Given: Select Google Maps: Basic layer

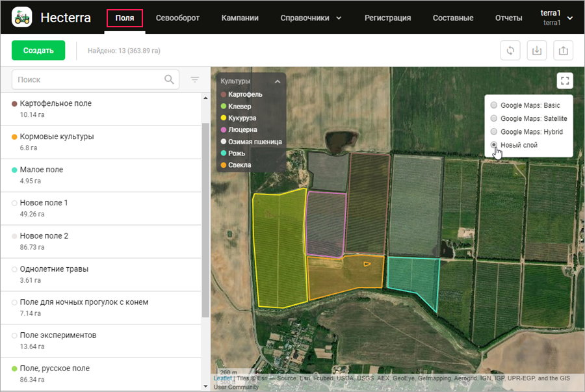Looking at the screenshot, I should click(495, 105).
